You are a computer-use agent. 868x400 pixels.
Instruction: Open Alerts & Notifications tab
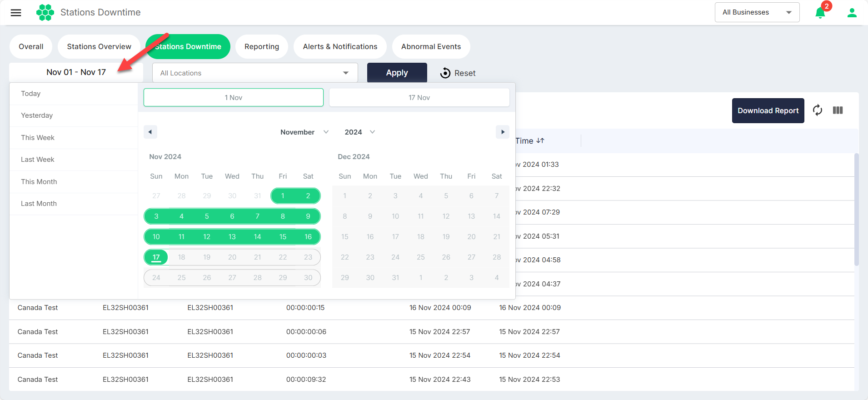340,46
